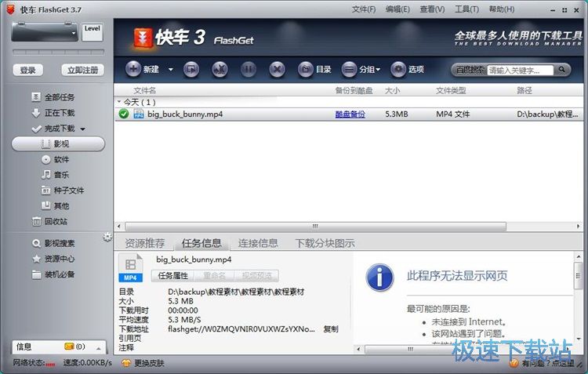The width and height of the screenshot is (588, 374).
Task: Open the 查看(V) menu
Action: pos(432,9)
